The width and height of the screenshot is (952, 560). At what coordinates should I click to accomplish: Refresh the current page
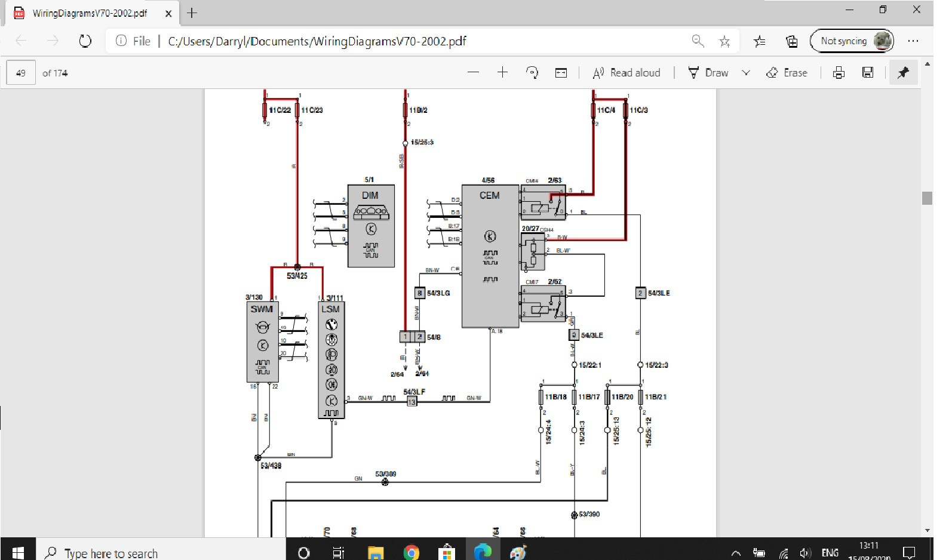click(x=85, y=41)
